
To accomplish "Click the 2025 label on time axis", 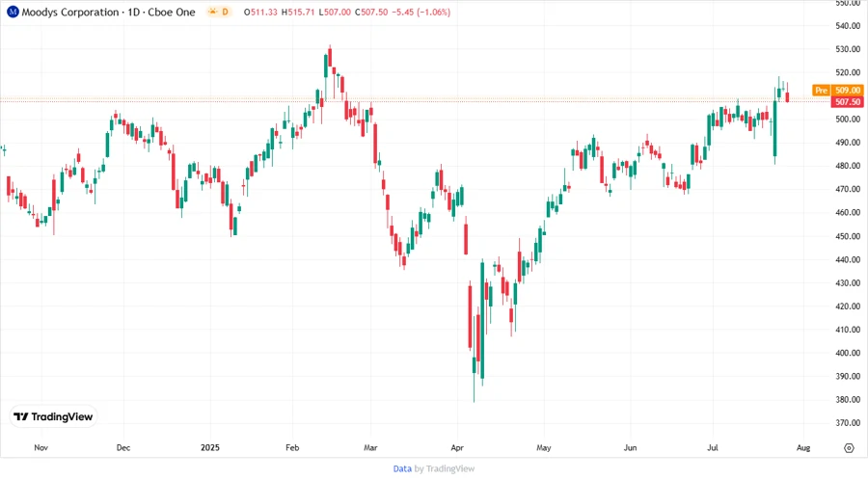I will (x=210, y=447).
